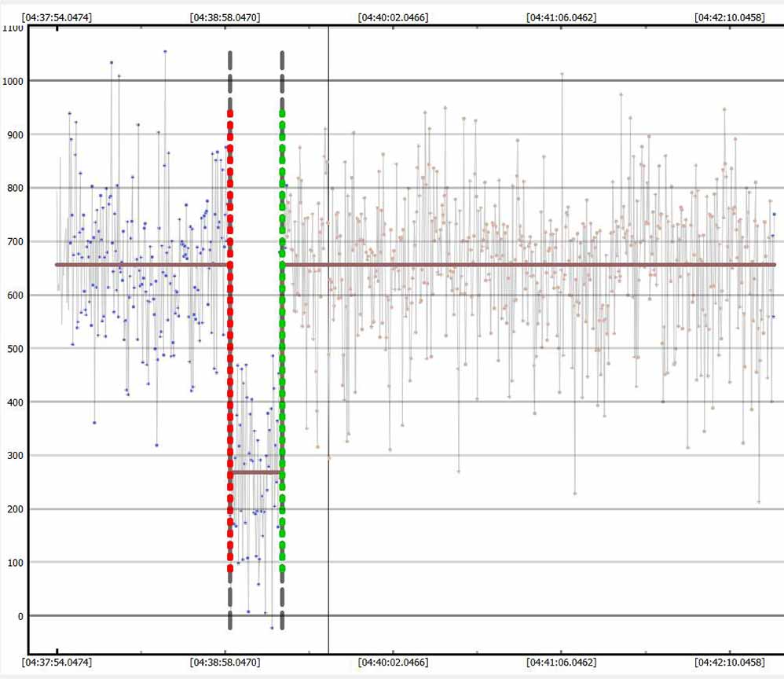Screen dimensions: 784x679
Task: Click the bottom 04:42:10.0458 timestamp label
Action: pyautogui.click(x=730, y=662)
